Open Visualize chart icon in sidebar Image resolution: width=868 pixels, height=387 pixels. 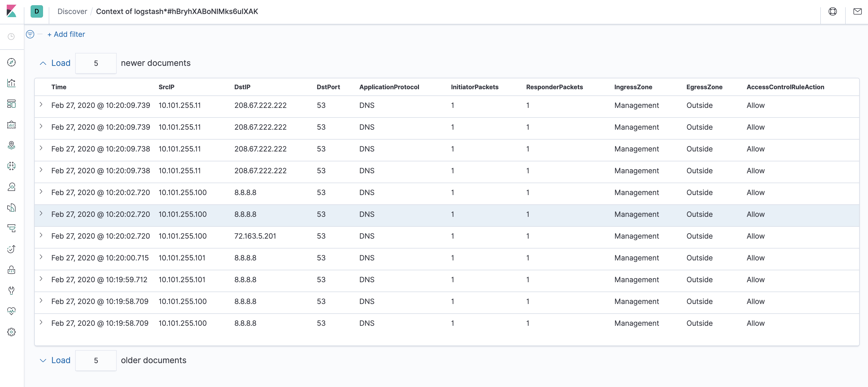tap(11, 83)
